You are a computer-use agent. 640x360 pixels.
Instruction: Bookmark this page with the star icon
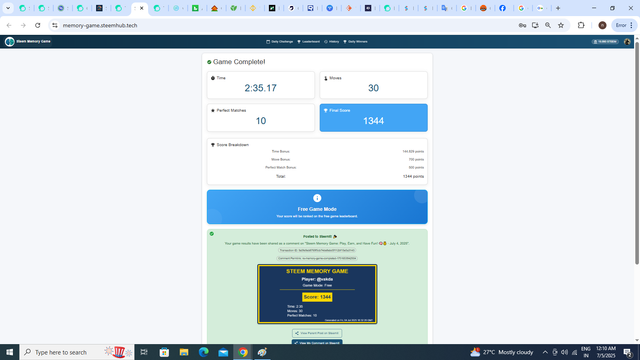561,25
